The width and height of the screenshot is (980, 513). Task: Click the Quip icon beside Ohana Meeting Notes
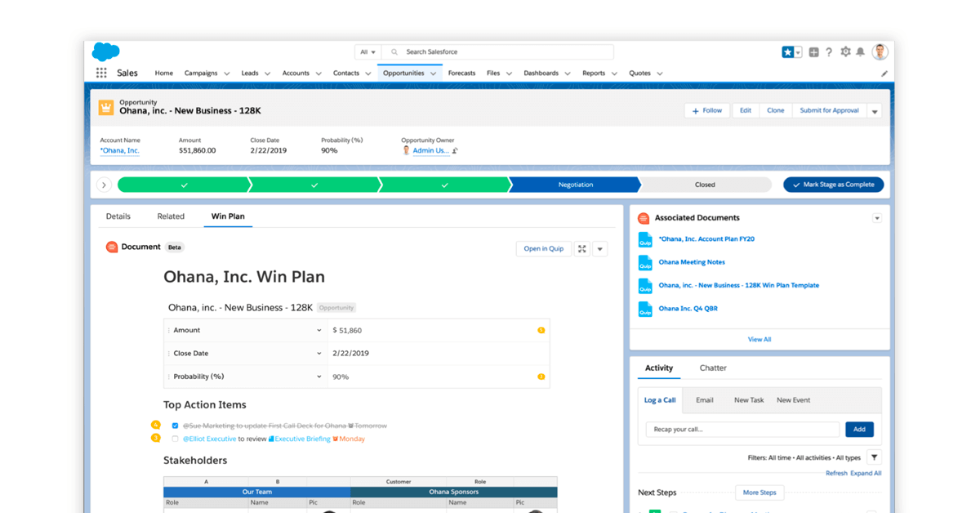tap(645, 263)
